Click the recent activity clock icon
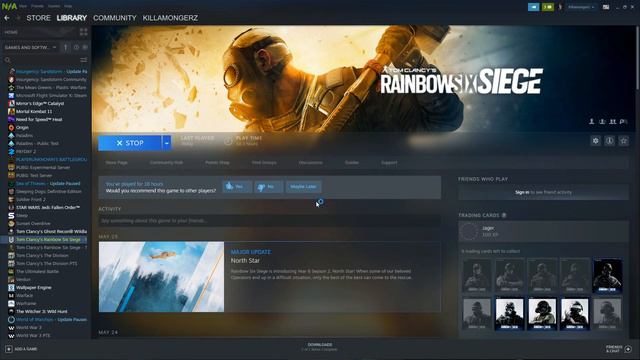640x360 pixels. coord(76,47)
